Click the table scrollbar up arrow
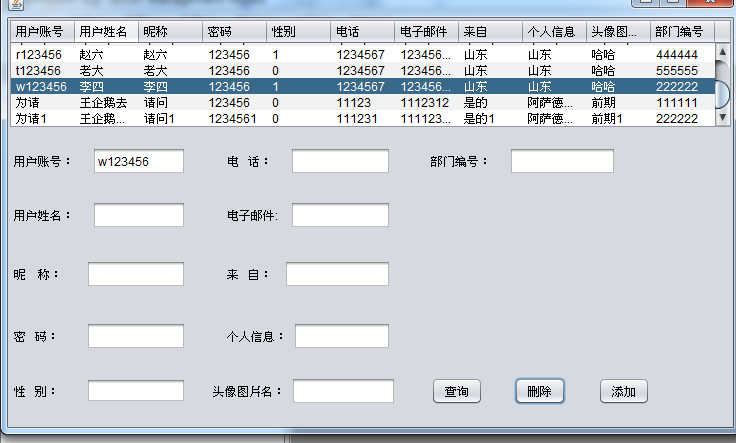The height and width of the screenshot is (443, 736). tap(722, 52)
